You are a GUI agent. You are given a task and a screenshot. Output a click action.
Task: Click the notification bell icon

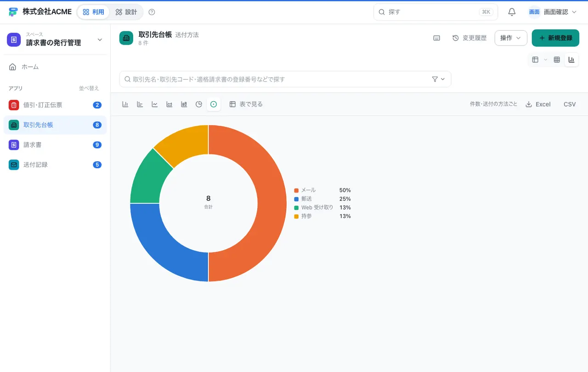click(x=512, y=12)
